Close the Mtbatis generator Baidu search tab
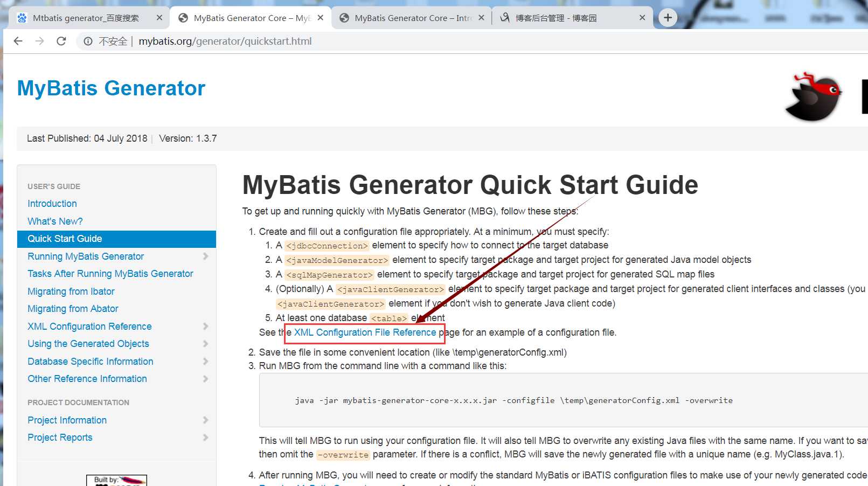 coord(159,18)
